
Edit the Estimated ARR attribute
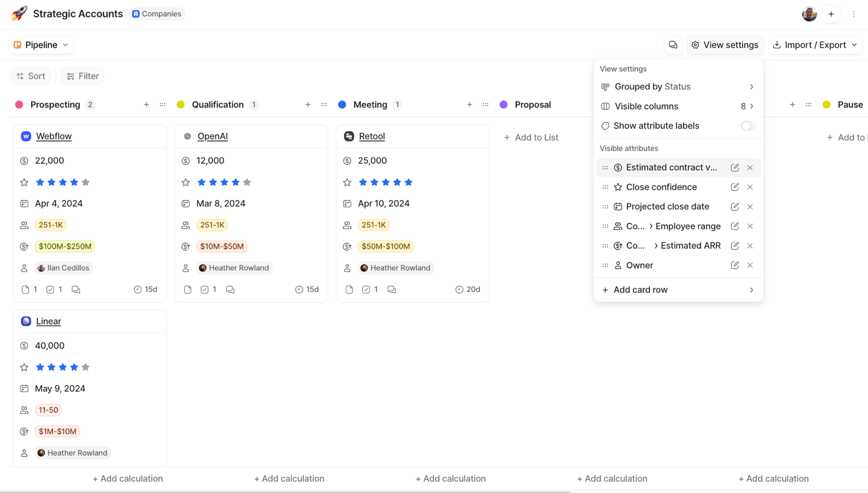click(735, 246)
